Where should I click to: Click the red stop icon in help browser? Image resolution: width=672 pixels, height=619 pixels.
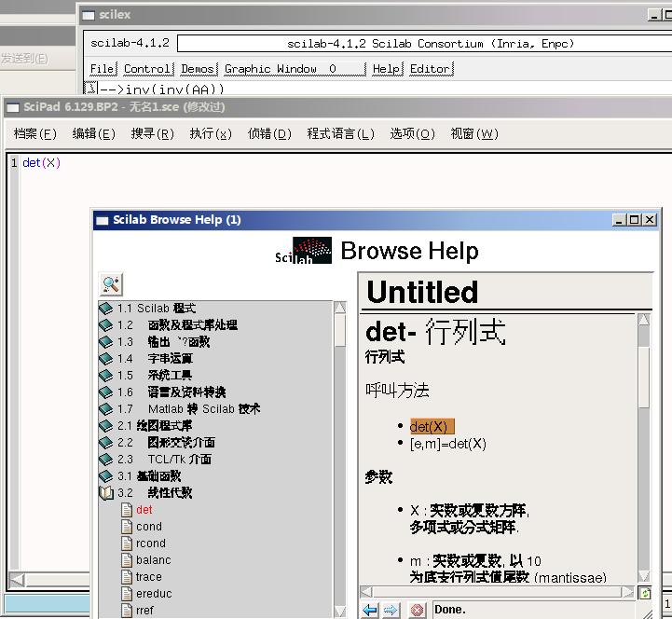417,610
